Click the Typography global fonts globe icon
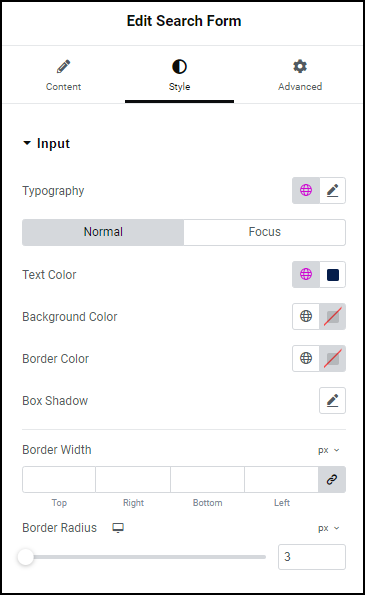The width and height of the screenshot is (365, 595). [306, 190]
